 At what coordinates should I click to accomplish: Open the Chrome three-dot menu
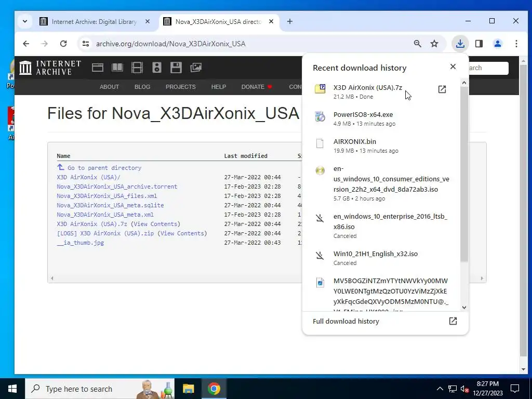(x=516, y=44)
